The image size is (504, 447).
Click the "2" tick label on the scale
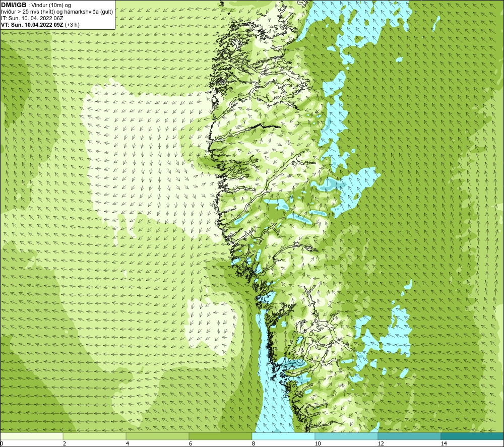point(65,443)
